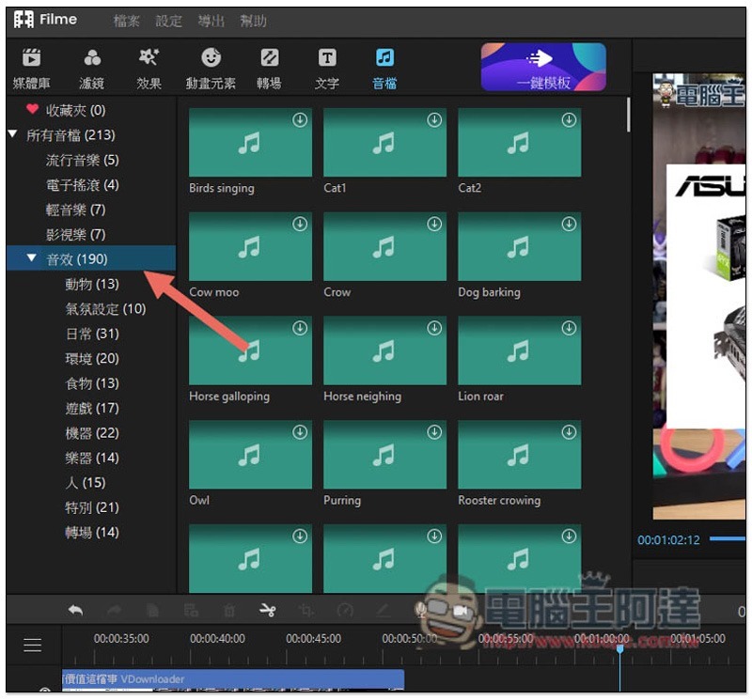Click the undo arrow in timeline toolbar
This screenshot has width=752, height=700.
[75, 611]
